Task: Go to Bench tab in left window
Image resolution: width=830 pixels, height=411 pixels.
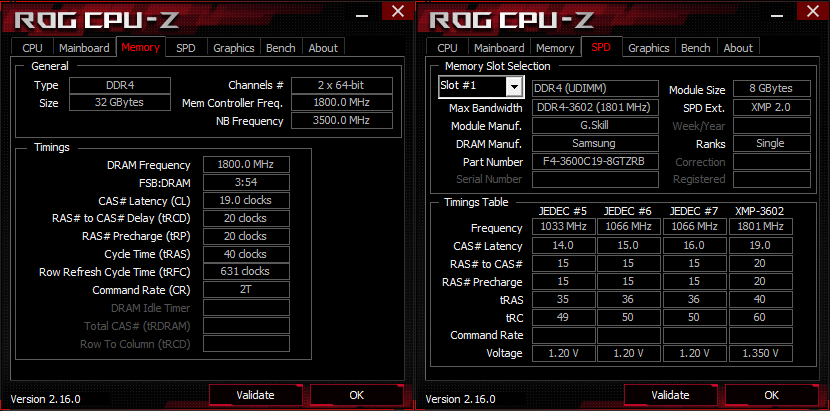Action: click(281, 48)
